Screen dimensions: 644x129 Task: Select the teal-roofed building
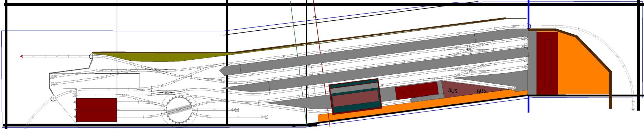[356, 96]
